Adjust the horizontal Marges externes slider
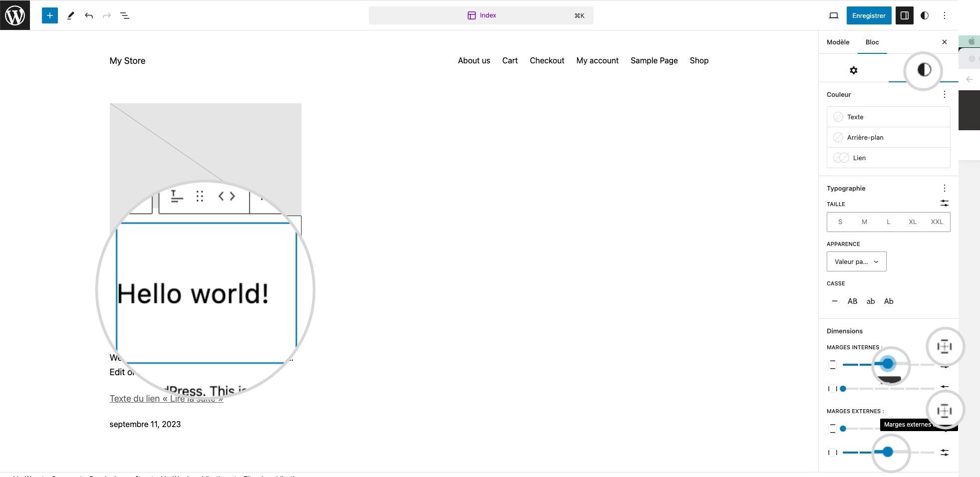The height and width of the screenshot is (477, 980). tap(888, 452)
